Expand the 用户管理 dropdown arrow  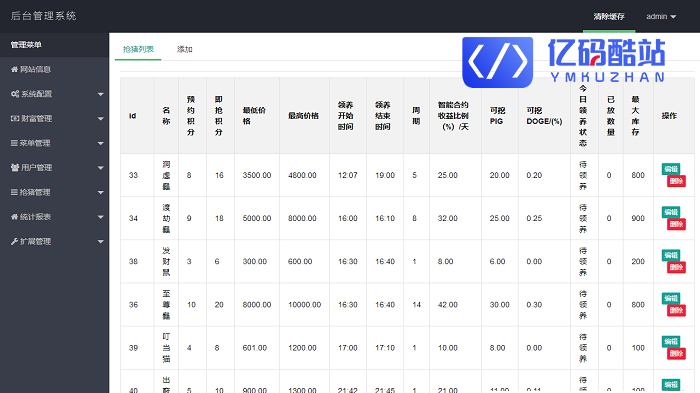(100, 168)
